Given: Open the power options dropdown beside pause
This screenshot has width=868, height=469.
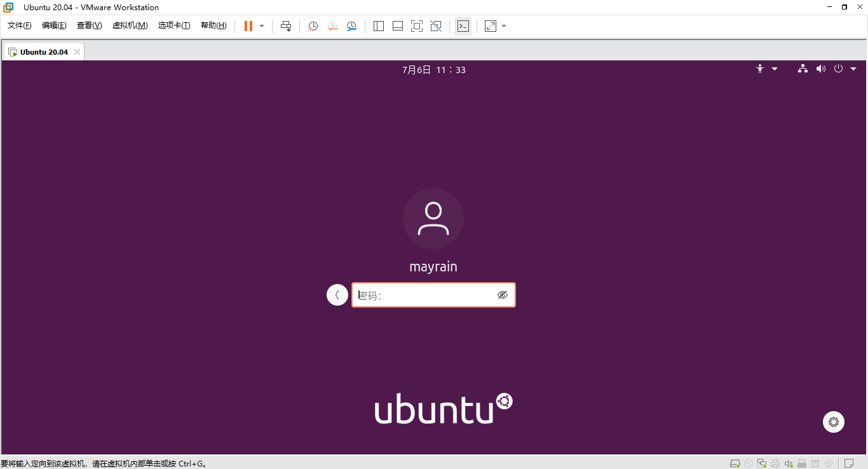Looking at the screenshot, I should pyautogui.click(x=262, y=26).
